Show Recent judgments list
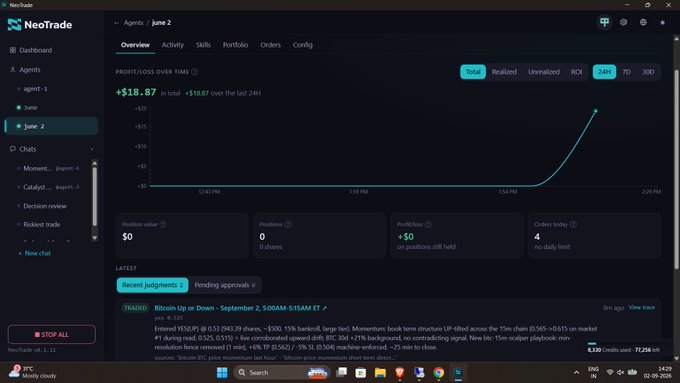The width and height of the screenshot is (680, 383). (x=152, y=285)
